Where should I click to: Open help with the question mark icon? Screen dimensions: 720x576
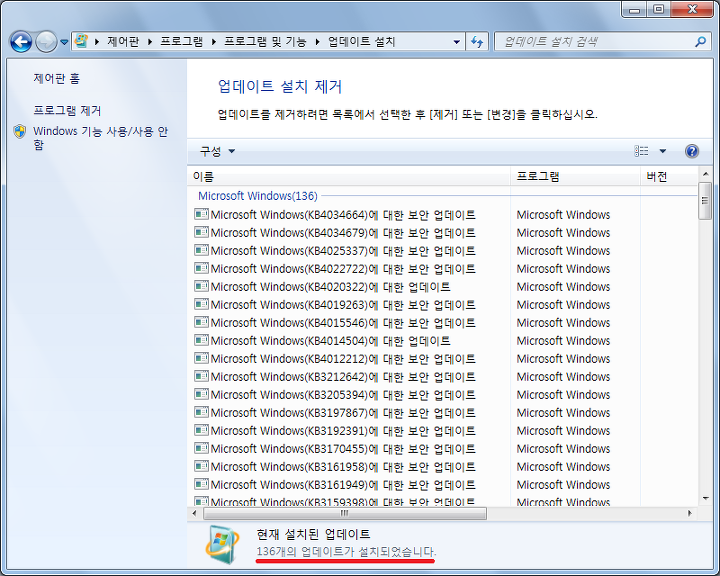692,151
